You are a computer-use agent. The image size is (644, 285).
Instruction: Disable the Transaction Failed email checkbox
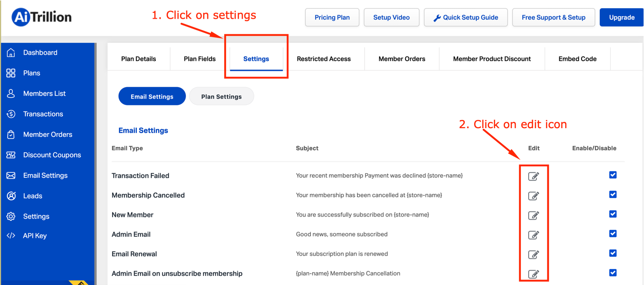(613, 175)
